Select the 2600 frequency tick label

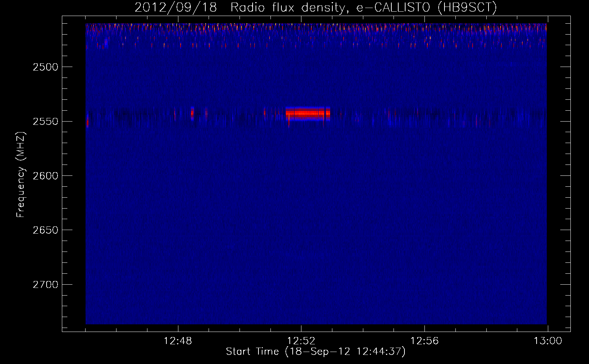tap(45, 176)
